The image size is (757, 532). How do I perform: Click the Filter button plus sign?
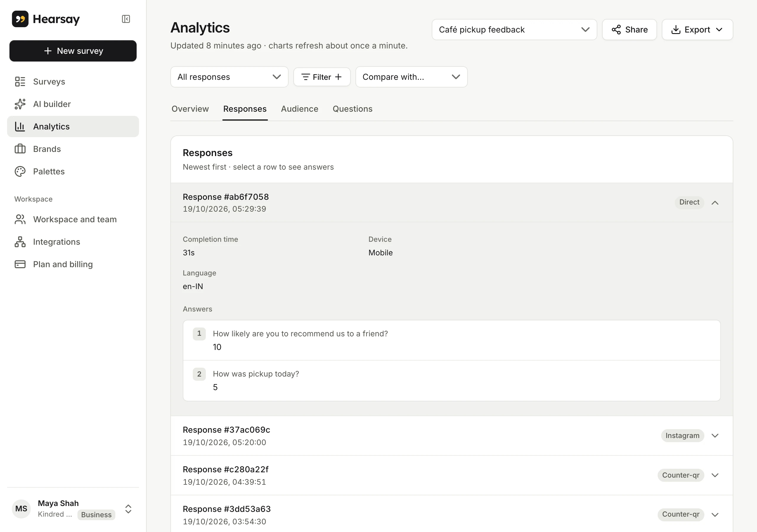(338, 77)
